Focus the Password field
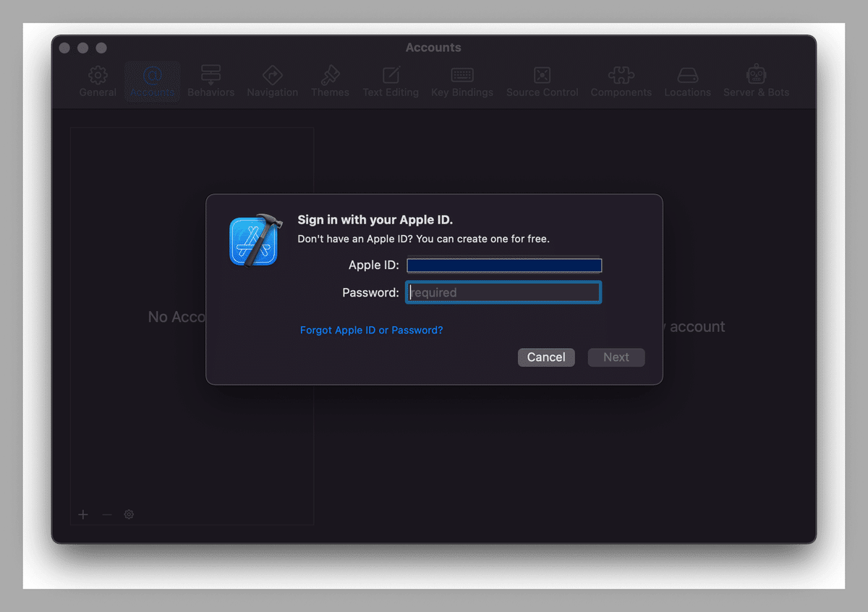The height and width of the screenshot is (612, 868). coord(503,292)
